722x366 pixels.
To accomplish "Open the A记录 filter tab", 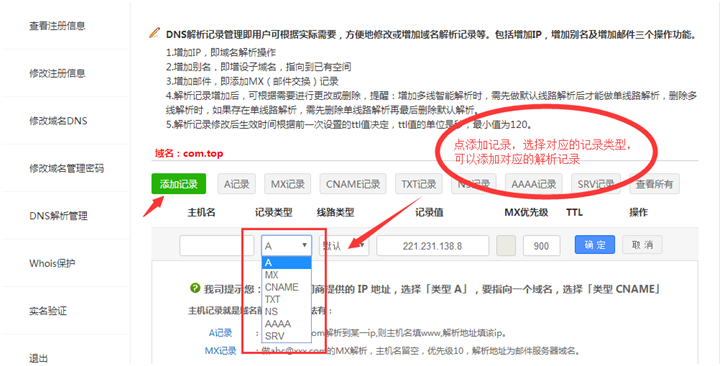I will tap(237, 184).
